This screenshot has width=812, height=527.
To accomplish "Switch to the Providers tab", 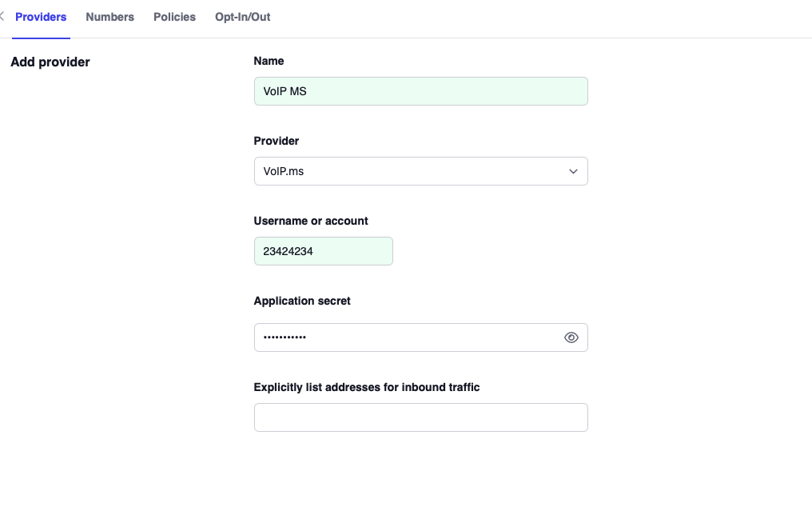I will [41, 17].
